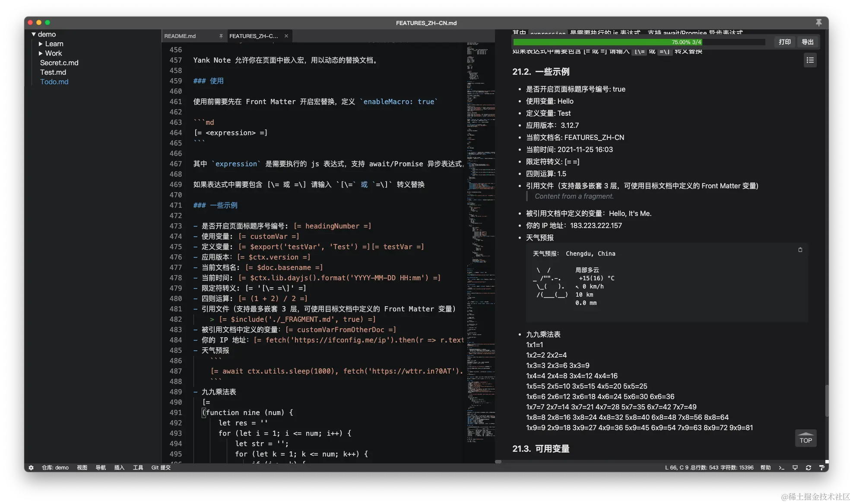Screen dimensions: 853x504
Task: Click line number 473 in the gutter
Action: click(x=176, y=226)
